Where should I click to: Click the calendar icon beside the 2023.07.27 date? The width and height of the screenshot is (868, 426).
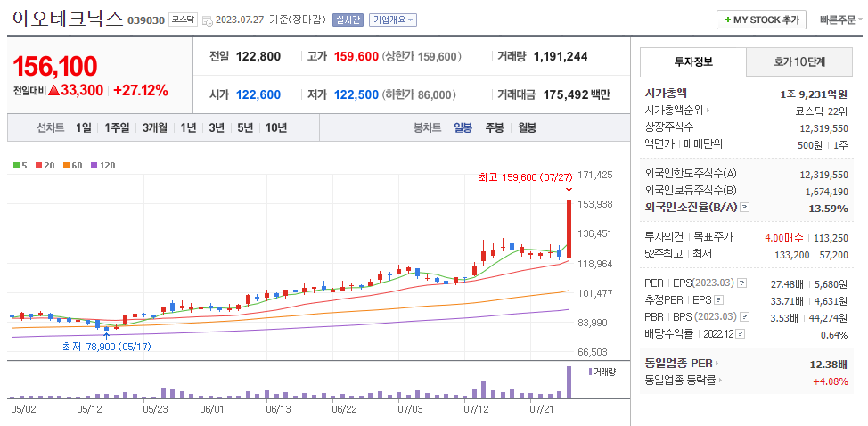207,21
